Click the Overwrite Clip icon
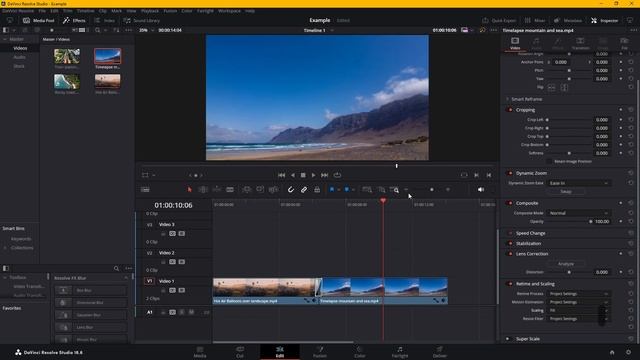The image size is (640, 360). pyautogui.click(x=260, y=189)
